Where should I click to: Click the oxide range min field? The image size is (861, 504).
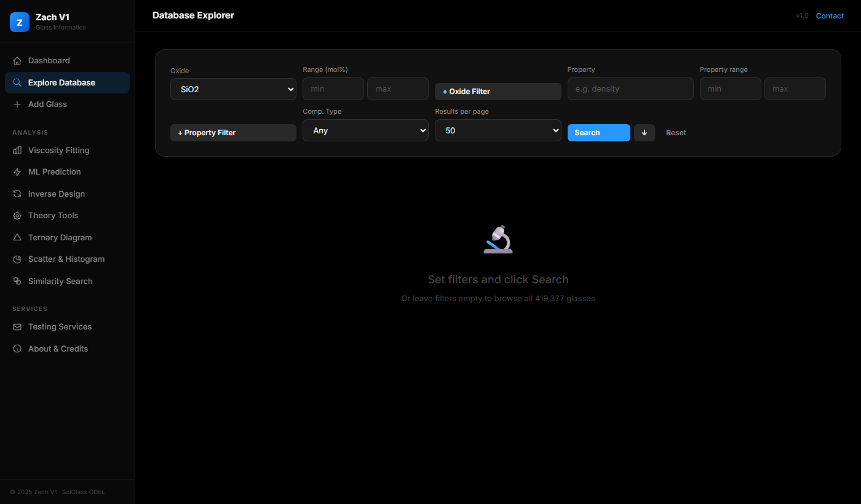[333, 89]
